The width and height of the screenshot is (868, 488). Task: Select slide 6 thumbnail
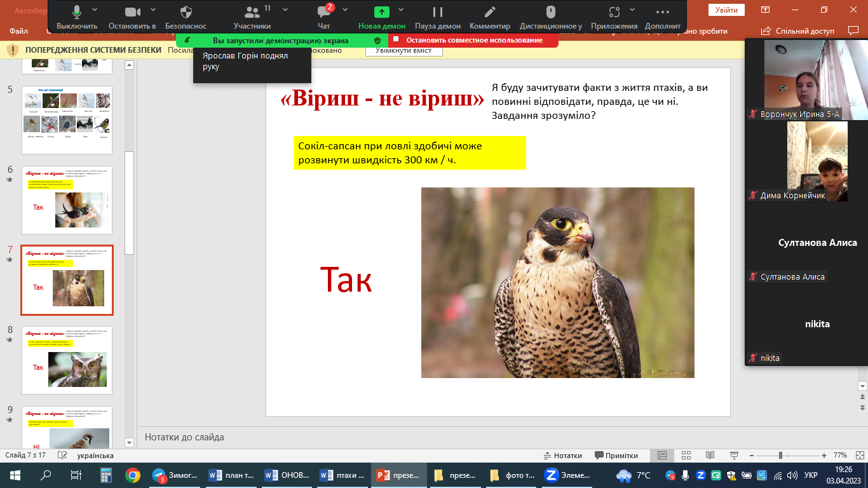coord(67,200)
